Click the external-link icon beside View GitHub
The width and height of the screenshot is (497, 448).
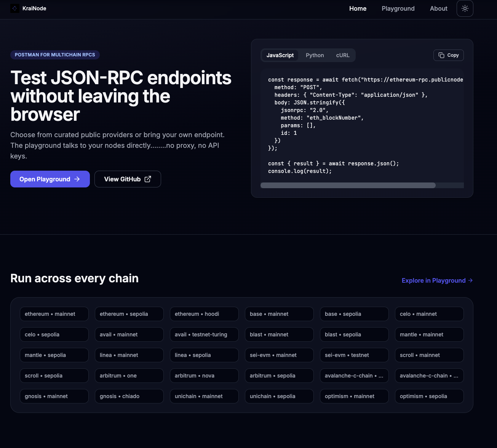pos(148,179)
